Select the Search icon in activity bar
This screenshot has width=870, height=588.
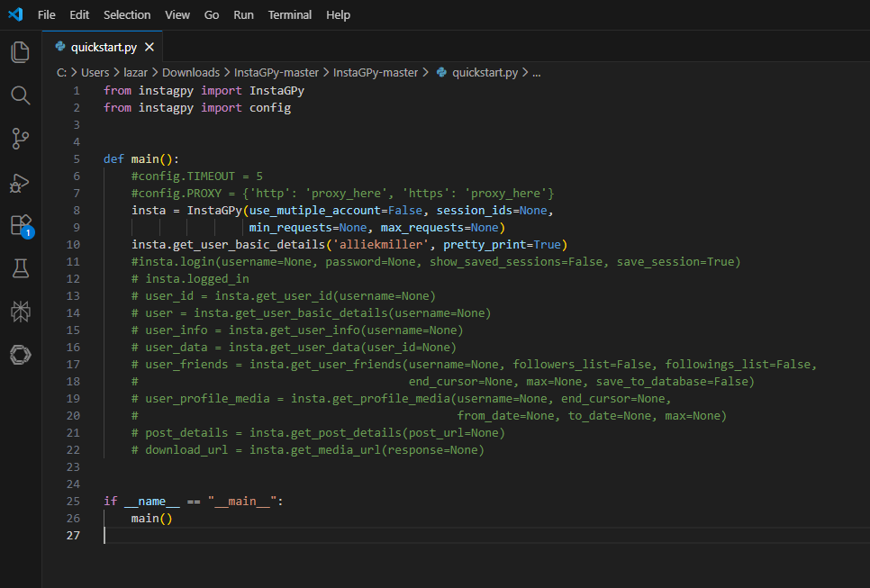tap(20, 95)
